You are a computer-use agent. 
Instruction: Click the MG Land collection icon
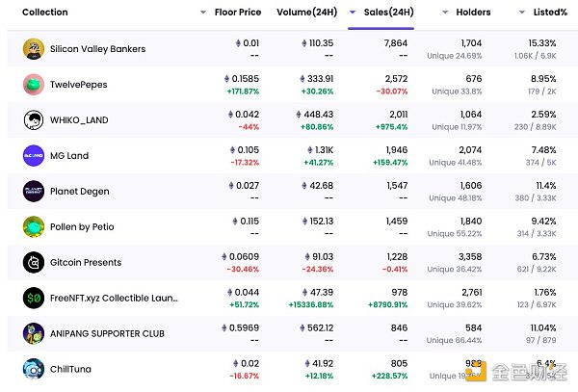coord(34,155)
